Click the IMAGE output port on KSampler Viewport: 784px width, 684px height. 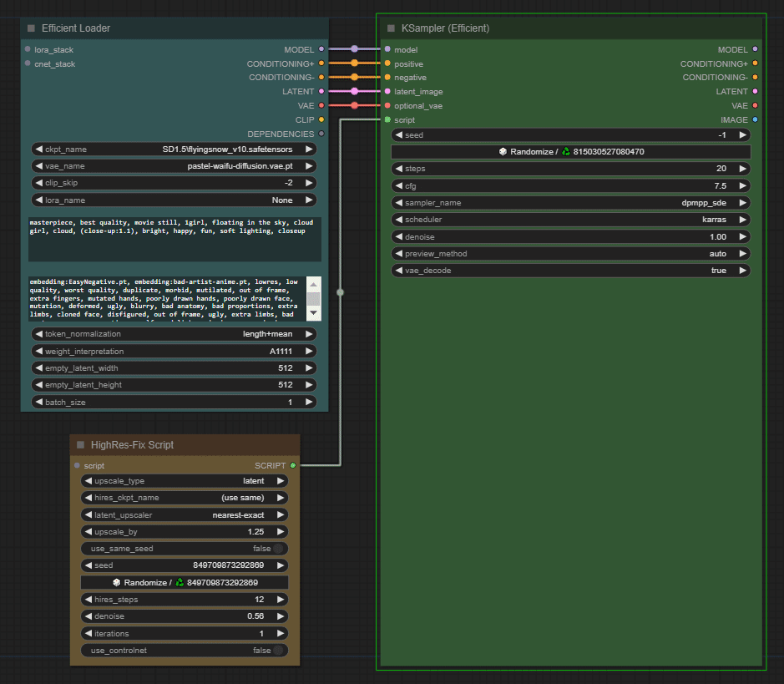pos(755,119)
